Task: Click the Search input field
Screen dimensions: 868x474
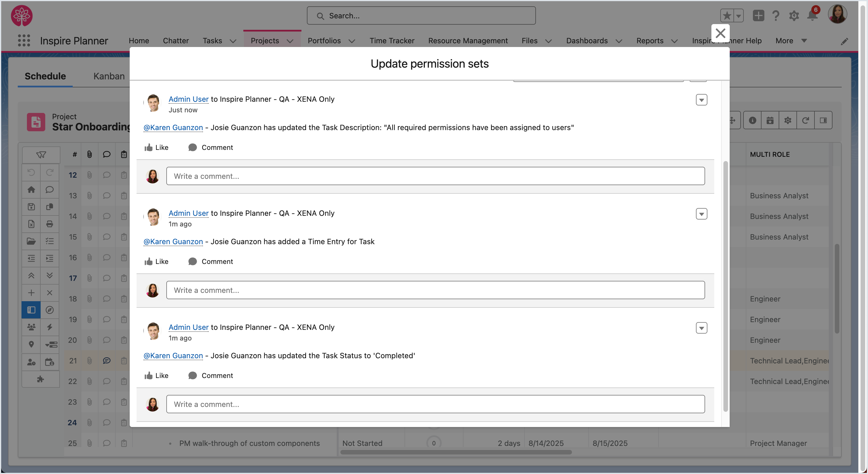Action: point(421,15)
